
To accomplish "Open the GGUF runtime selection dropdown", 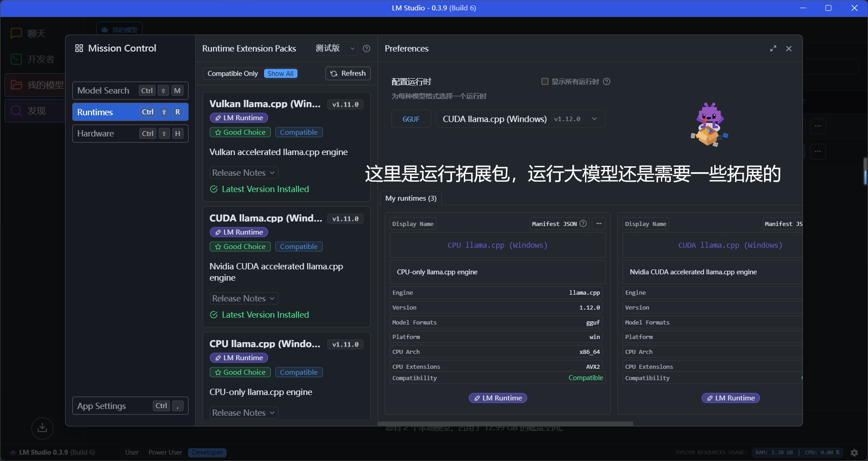I will point(520,119).
